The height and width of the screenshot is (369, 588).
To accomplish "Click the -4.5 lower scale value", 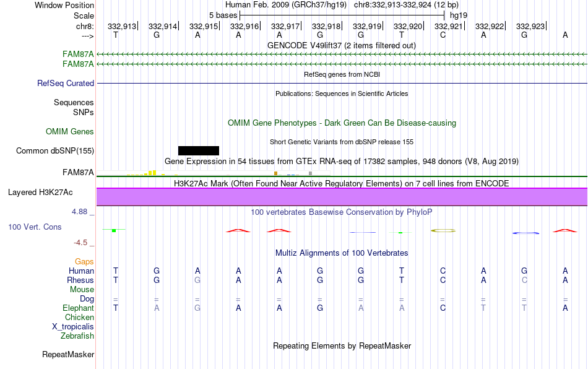I will click(80, 243).
